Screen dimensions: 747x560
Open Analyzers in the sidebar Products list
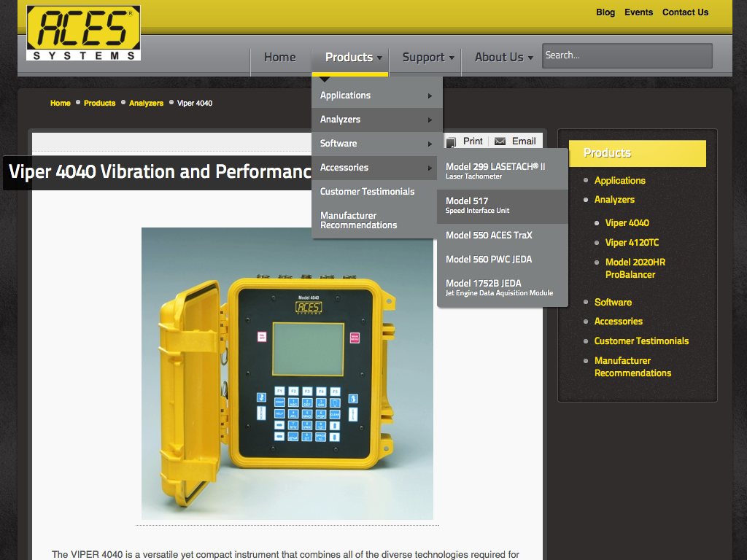[614, 200]
